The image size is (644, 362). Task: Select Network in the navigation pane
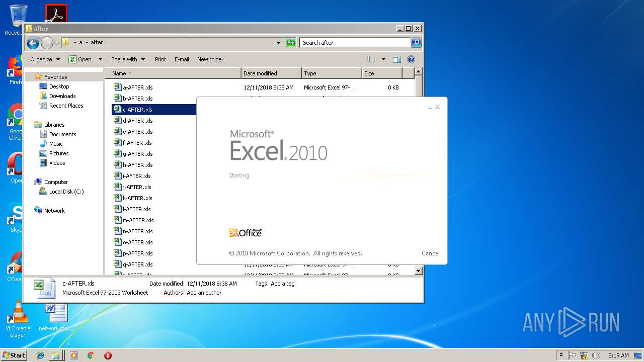(54, 211)
